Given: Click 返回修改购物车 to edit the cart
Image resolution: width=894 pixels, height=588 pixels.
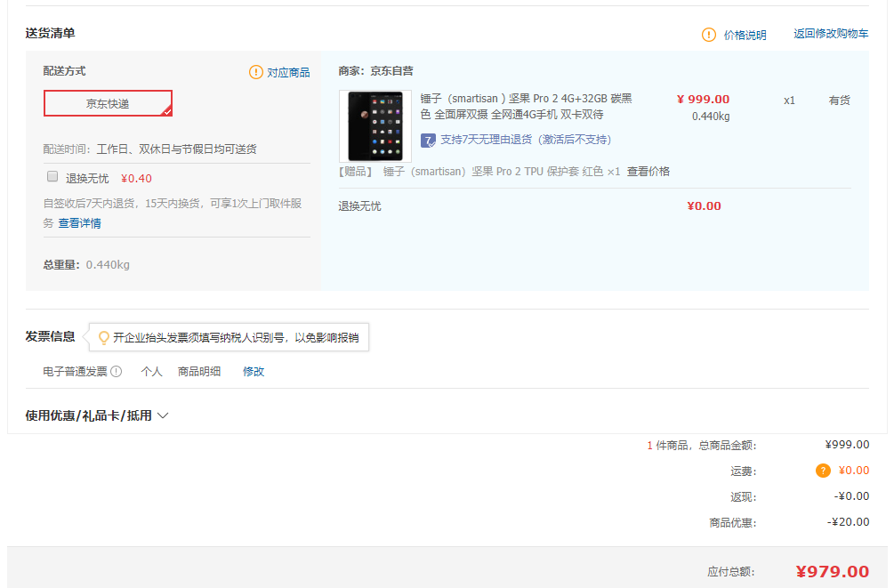Looking at the screenshot, I should (x=831, y=34).
